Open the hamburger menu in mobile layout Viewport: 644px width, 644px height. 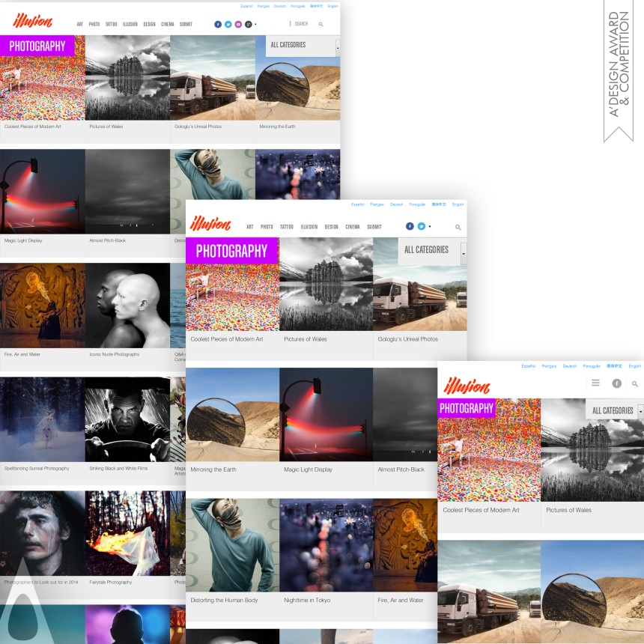click(x=595, y=383)
